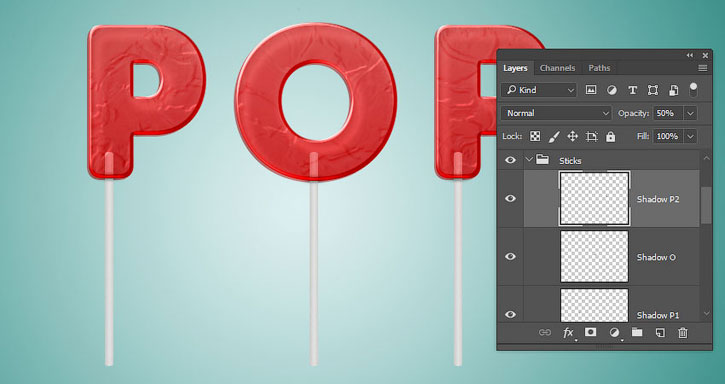Screen dimensions: 725x384
Task: Select the Shadow P1 layer name
Action: click(658, 315)
